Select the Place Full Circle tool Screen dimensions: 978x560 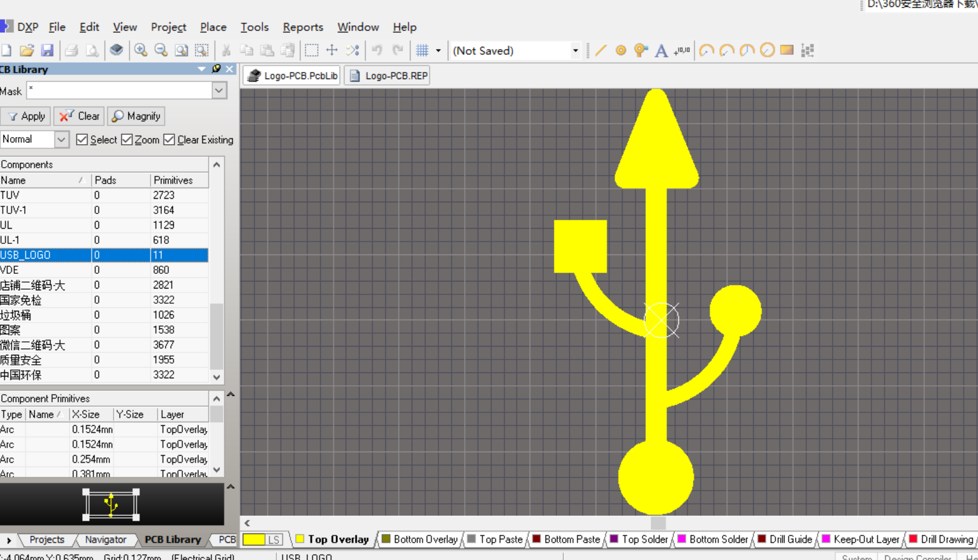pyautogui.click(x=767, y=50)
